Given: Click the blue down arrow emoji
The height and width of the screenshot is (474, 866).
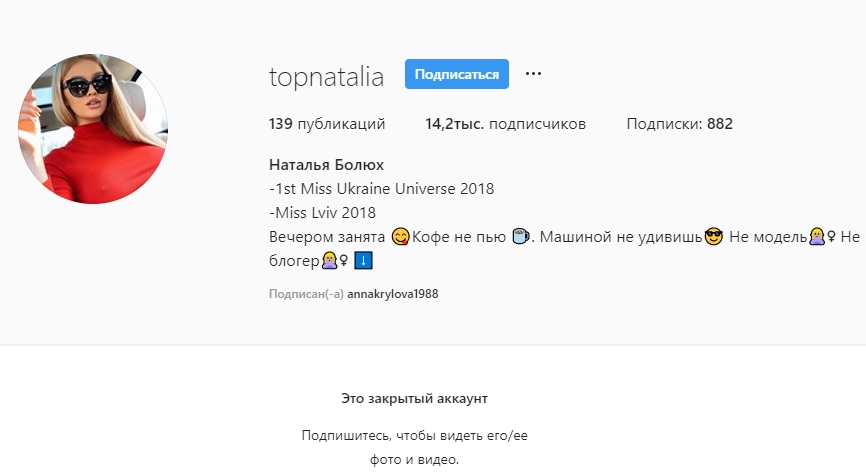Looking at the screenshot, I should (x=363, y=260).
